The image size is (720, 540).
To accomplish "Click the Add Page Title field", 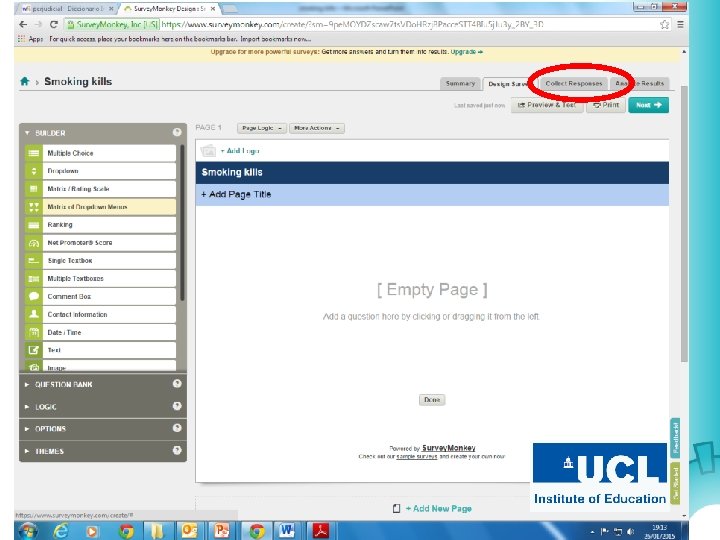I will pos(432,195).
